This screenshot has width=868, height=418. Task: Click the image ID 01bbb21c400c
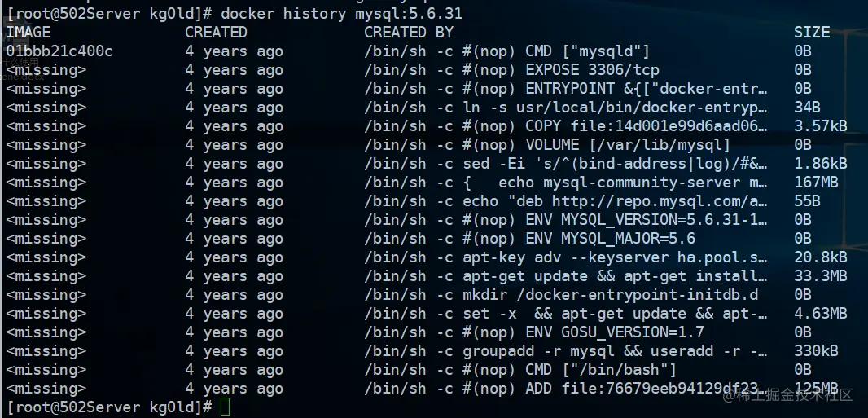click(x=59, y=51)
